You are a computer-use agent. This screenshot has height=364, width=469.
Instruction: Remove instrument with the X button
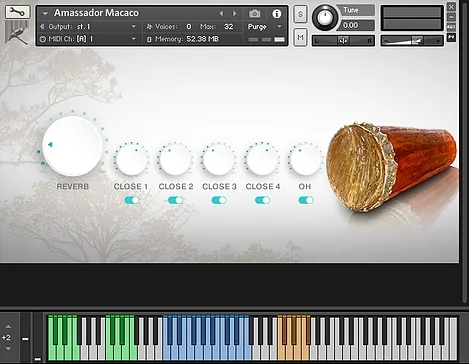pos(451,6)
